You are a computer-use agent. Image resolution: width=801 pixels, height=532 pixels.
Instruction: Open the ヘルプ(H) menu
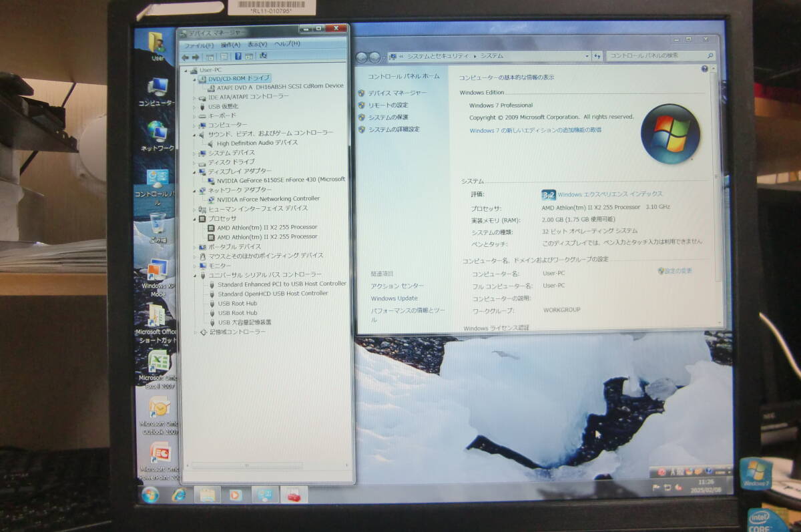[287, 44]
